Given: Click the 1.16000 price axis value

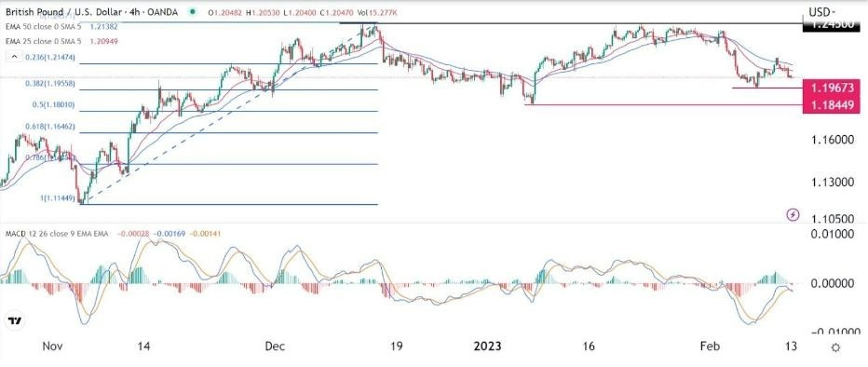Looking at the screenshot, I should click(x=832, y=140).
